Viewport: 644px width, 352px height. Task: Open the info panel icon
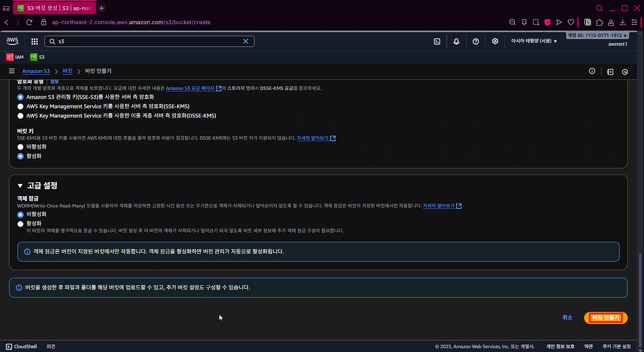592,71
